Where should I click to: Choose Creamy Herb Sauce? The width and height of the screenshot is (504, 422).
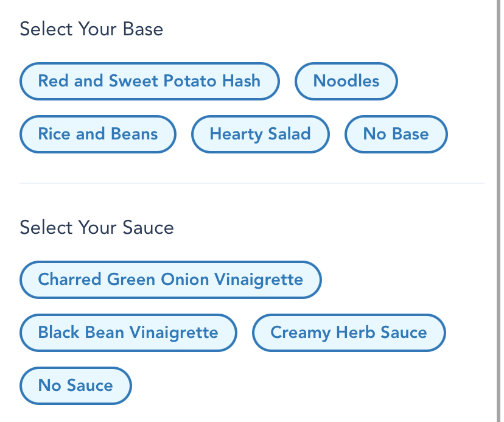click(x=349, y=332)
